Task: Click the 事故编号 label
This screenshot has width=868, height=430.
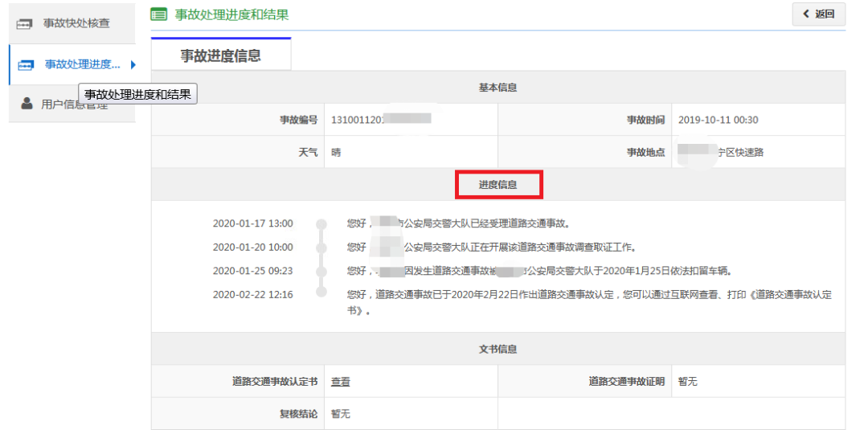Action: click(x=298, y=120)
